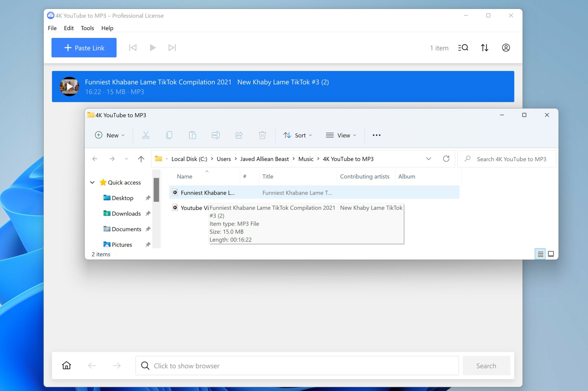Viewport: 588px width, 391px height.
Task: Click the Rename icon in Explorer
Action: [216, 135]
